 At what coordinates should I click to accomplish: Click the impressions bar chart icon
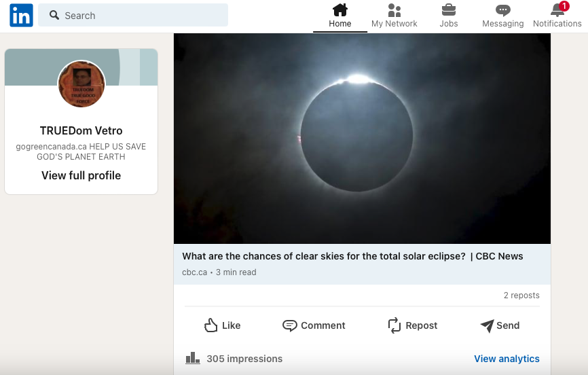tap(193, 358)
